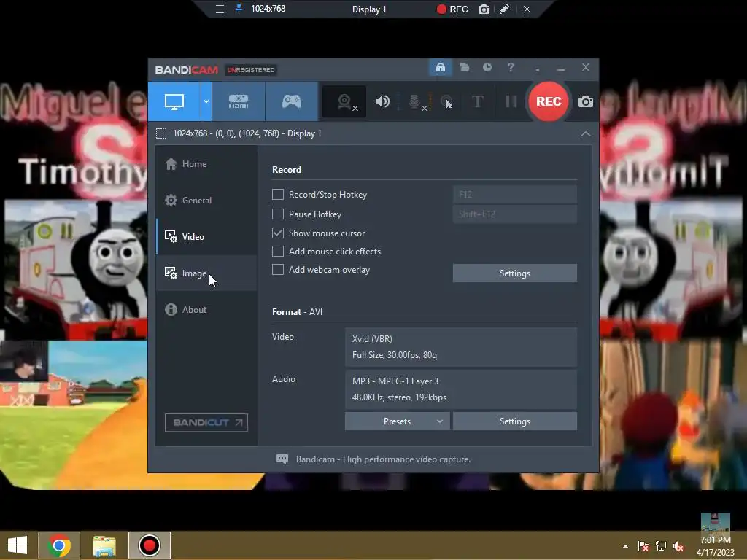Open Google Chrome from taskbar
The width and height of the screenshot is (747, 560).
[x=59, y=545]
